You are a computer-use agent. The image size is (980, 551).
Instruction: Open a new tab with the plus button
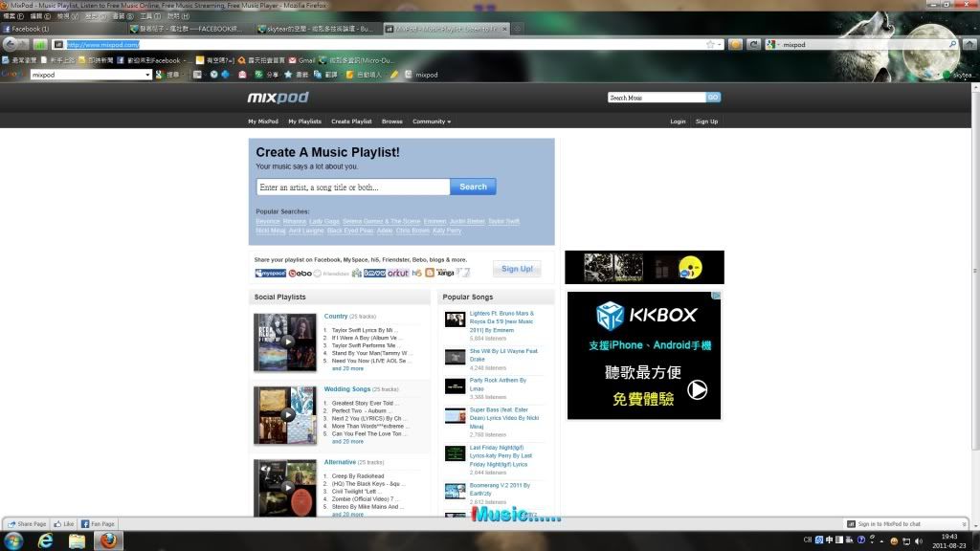point(518,29)
